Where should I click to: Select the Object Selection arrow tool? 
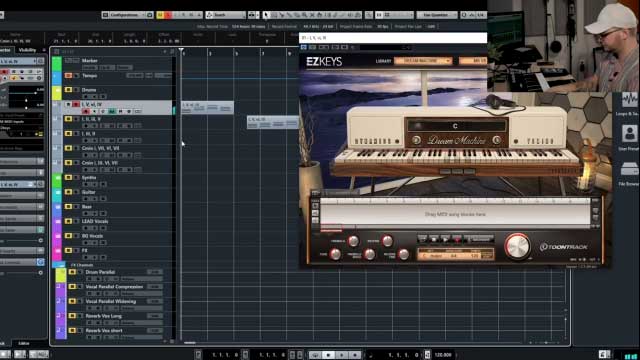coord(266,15)
